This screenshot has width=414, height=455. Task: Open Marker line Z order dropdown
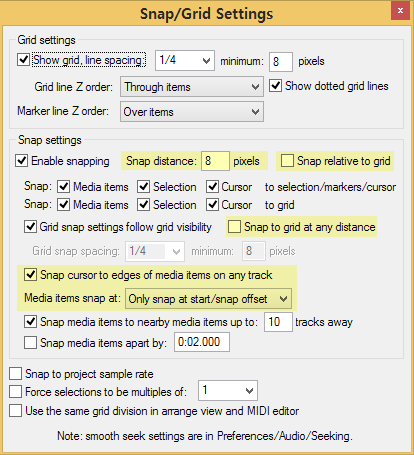point(192,112)
